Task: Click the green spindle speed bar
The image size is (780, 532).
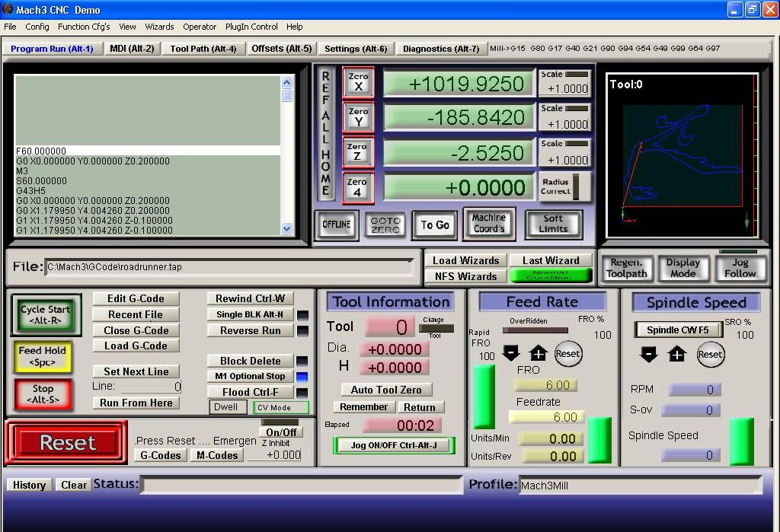Action: pos(742,441)
